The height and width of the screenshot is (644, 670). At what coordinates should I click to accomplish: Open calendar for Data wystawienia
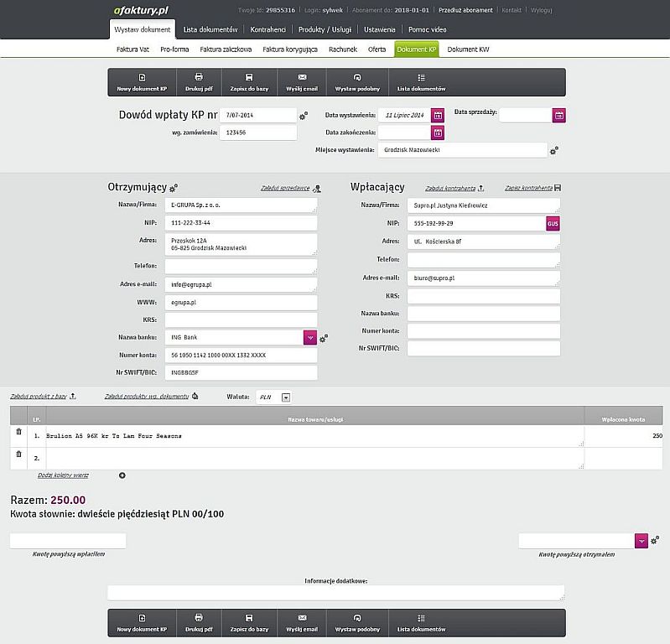click(x=438, y=115)
